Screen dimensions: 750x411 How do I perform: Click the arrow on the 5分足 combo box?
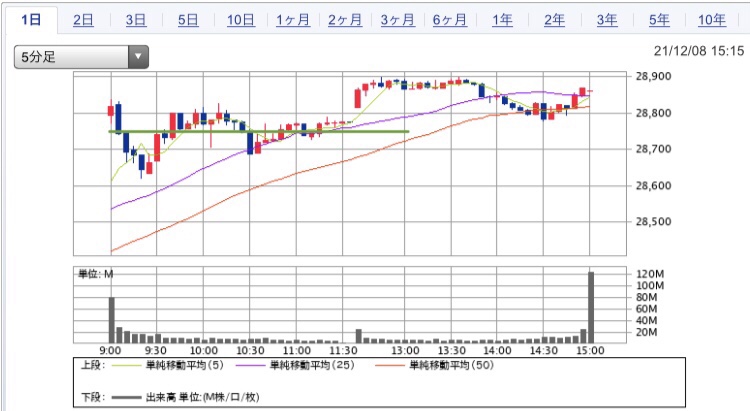pos(138,57)
